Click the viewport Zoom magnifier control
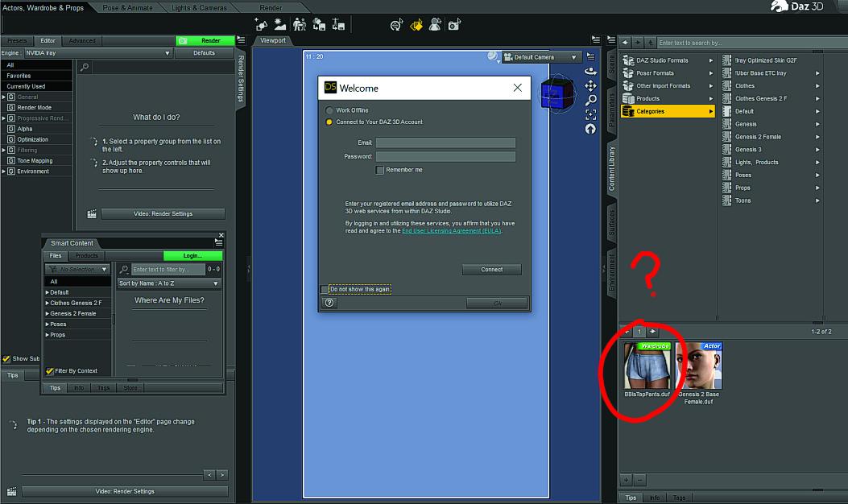This screenshot has height=504, width=848. coord(590,100)
